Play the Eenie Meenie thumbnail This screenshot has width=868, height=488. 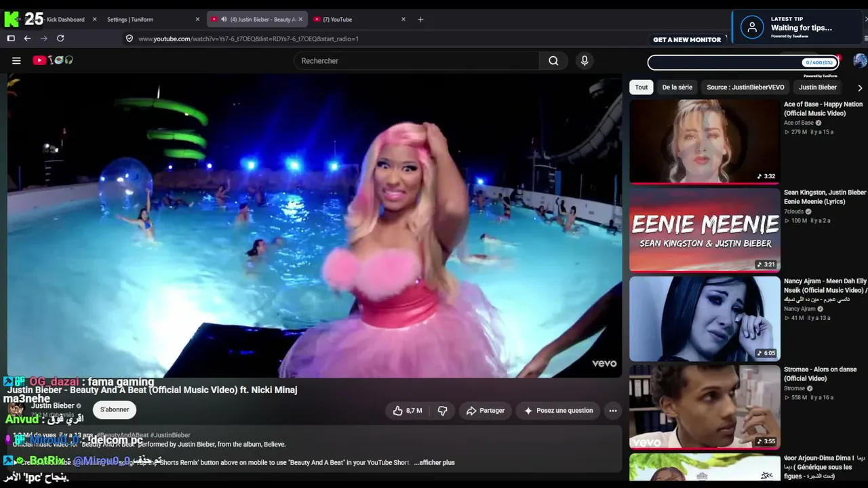pyautogui.click(x=705, y=230)
